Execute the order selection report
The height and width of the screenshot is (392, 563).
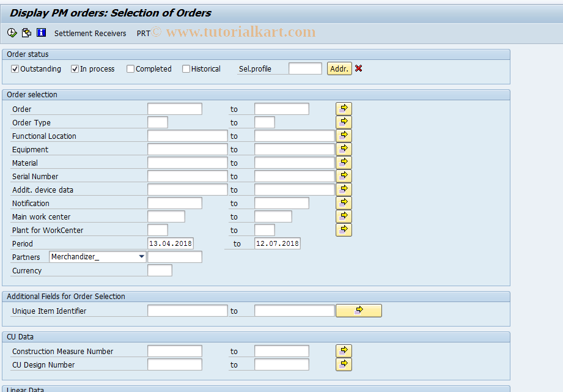[x=11, y=32]
